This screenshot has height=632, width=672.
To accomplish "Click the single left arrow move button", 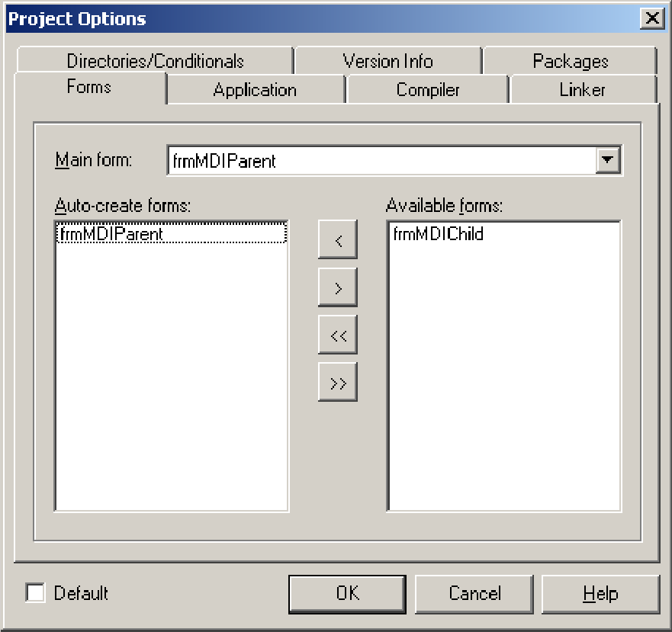I will pos(338,239).
